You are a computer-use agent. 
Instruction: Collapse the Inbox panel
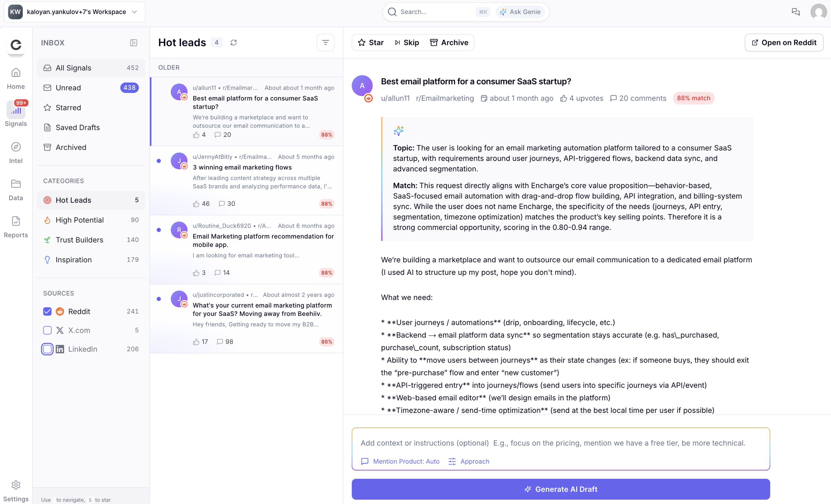[133, 43]
